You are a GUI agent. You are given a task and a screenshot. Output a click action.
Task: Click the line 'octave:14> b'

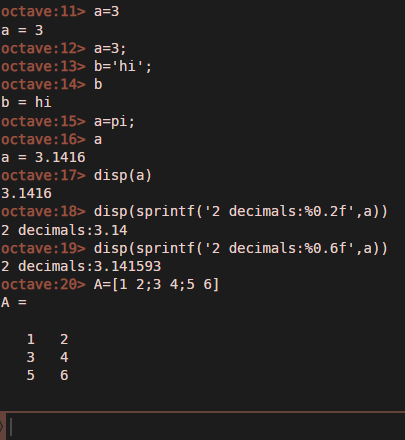click(51, 84)
